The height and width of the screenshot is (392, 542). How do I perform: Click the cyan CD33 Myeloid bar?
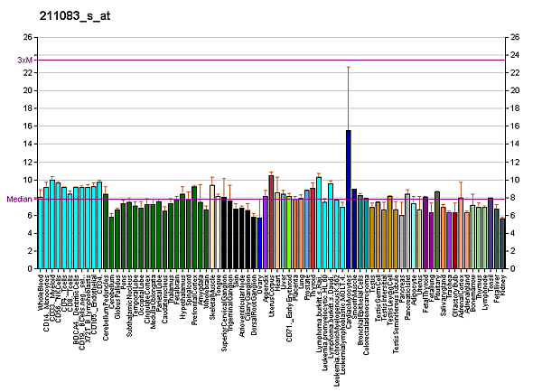point(52,224)
